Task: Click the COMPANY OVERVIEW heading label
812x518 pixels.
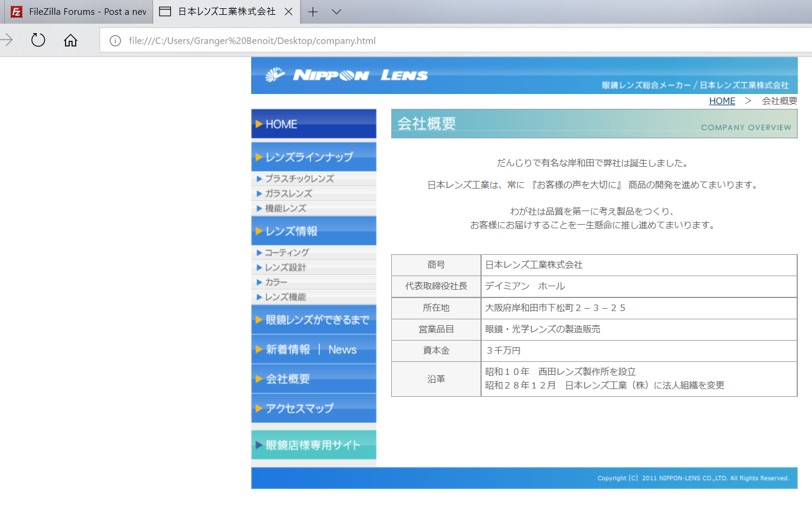Action: pyautogui.click(x=746, y=127)
